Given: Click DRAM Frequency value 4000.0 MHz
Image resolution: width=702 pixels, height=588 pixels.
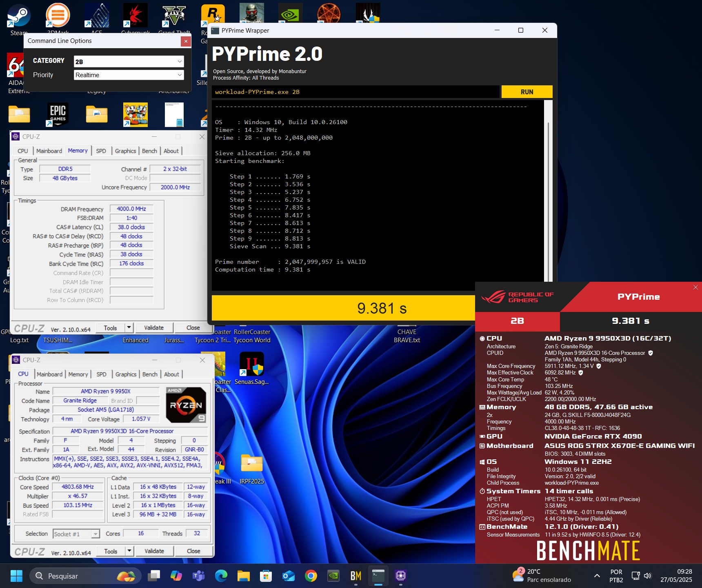Looking at the screenshot, I should (131, 209).
